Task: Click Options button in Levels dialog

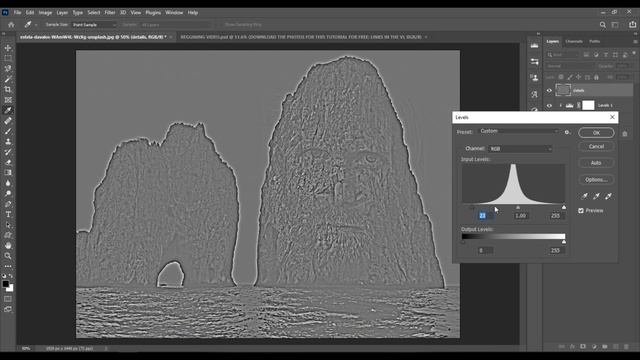Action: pos(596,180)
